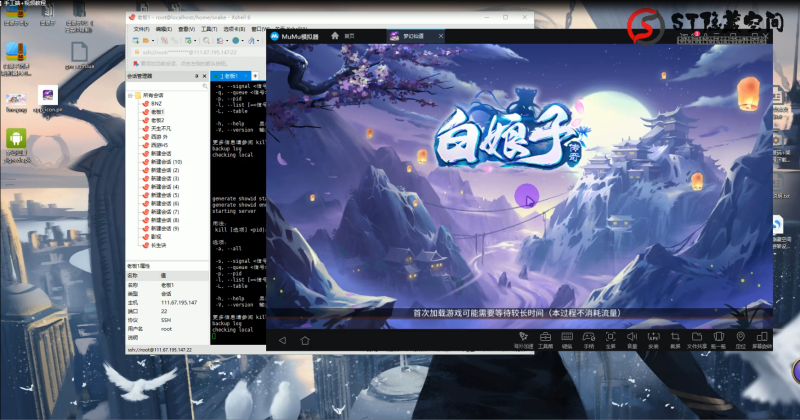The image size is (800, 420).
Task: Click the session manager search field
Action: coord(167,86)
